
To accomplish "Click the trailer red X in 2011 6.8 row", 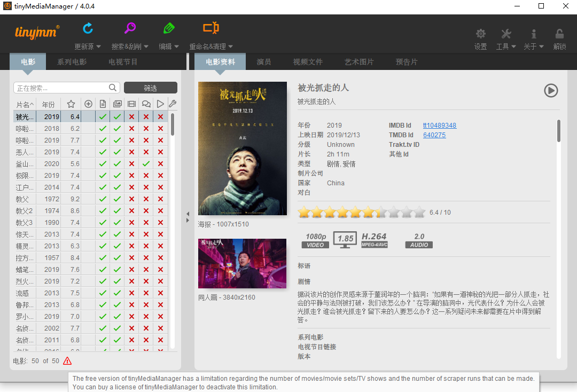I will [x=132, y=340].
